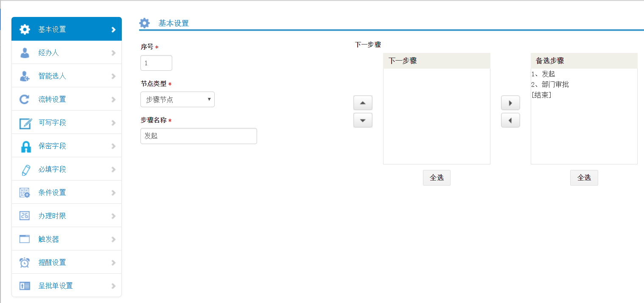Click the edit pencil icon for 可写字段
The width and height of the screenshot is (644, 303).
pyautogui.click(x=25, y=123)
